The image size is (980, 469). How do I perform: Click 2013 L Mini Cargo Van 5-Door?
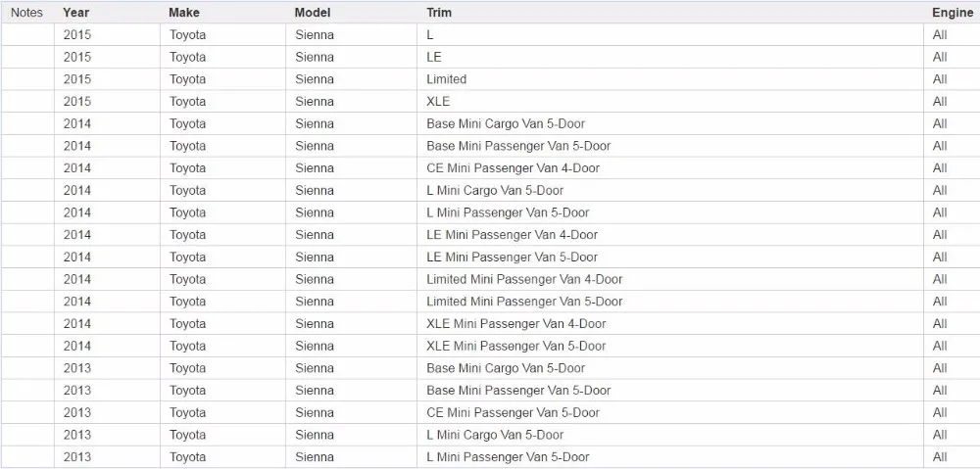click(495, 435)
